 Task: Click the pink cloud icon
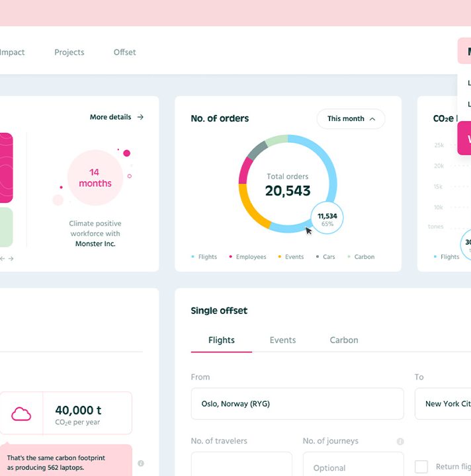click(x=21, y=413)
